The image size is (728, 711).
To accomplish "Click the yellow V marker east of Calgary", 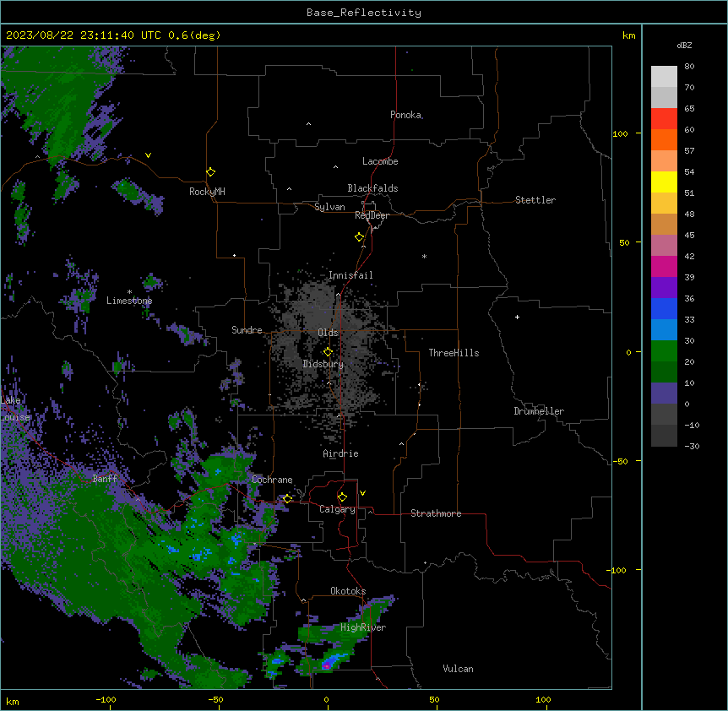I will pyautogui.click(x=362, y=493).
